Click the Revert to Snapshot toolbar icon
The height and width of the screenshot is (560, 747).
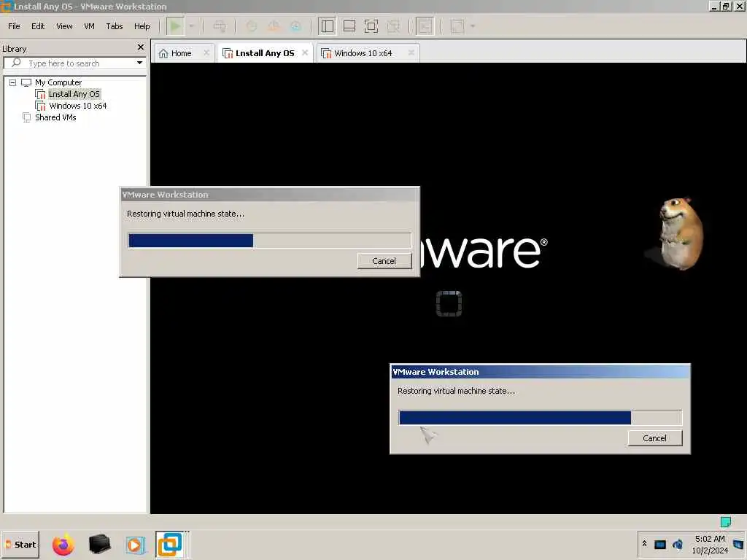click(x=274, y=26)
